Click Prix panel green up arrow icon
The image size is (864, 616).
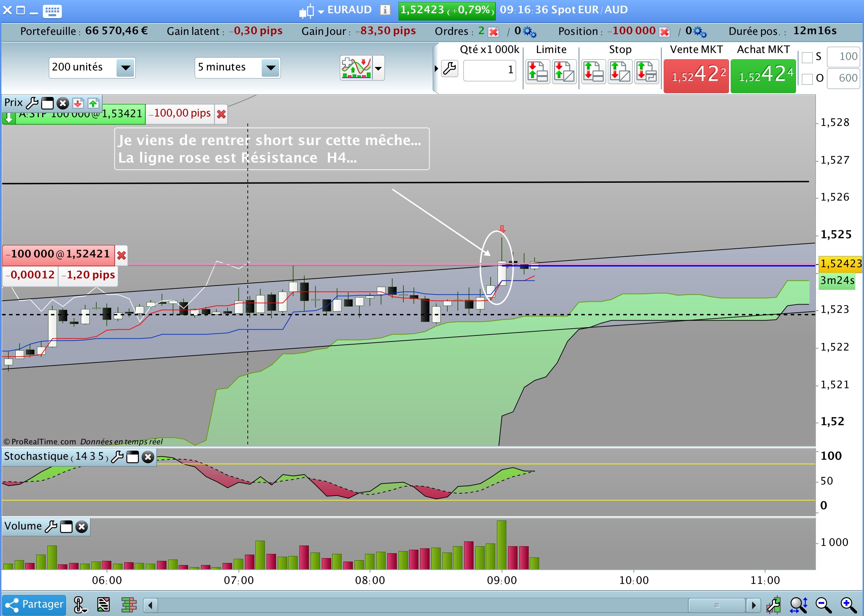(x=93, y=103)
